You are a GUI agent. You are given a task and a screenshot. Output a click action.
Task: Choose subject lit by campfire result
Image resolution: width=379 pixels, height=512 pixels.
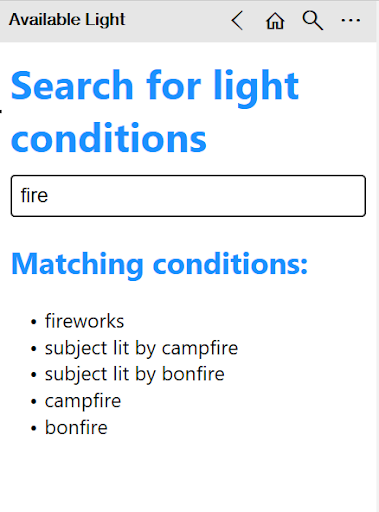(x=141, y=349)
